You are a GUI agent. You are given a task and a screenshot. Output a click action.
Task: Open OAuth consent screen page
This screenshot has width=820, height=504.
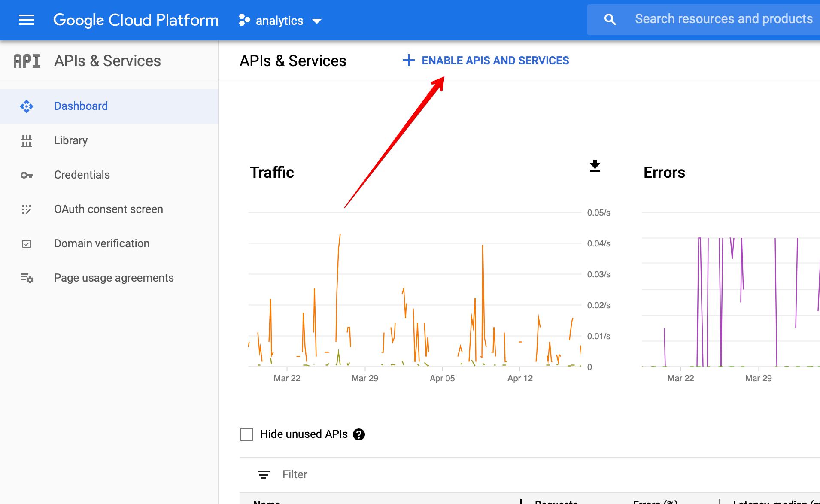click(x=109, y=209)
